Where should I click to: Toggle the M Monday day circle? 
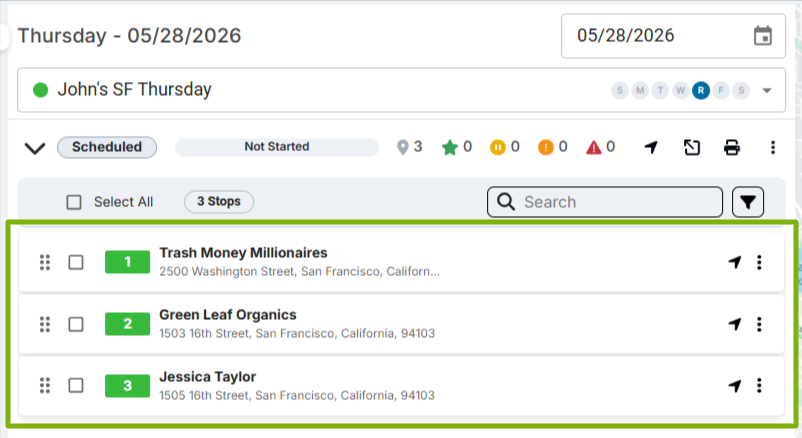(x=640, y=91)
